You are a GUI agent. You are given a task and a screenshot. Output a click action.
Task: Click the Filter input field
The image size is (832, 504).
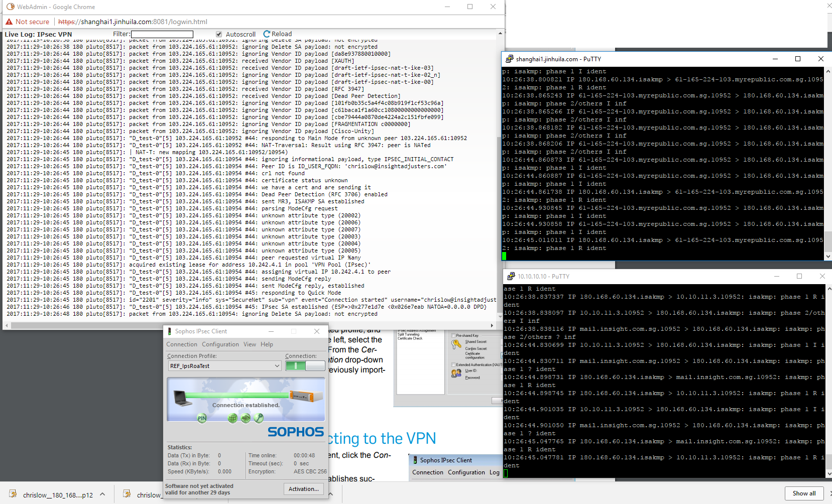[162, 34]
